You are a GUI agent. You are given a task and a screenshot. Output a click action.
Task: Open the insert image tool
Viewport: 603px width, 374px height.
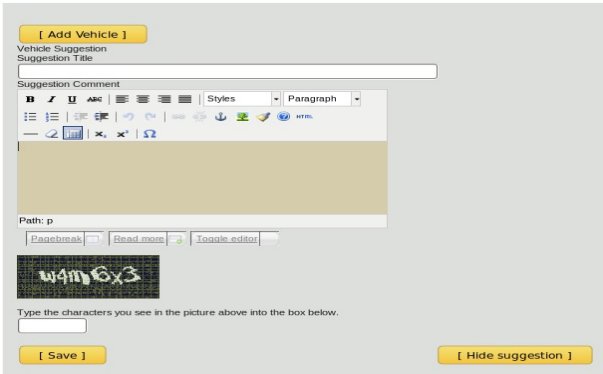pyautogui.click(x=242, y=116)
